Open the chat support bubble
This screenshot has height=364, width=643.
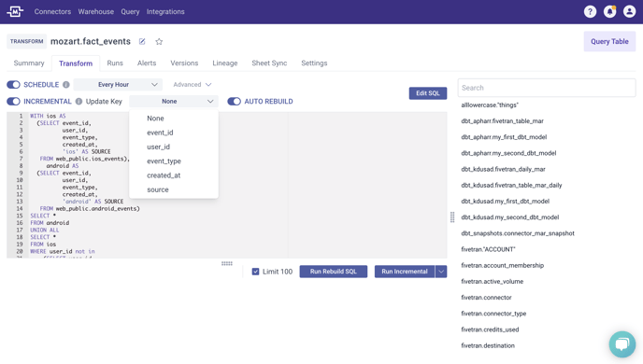click(622, 344)
